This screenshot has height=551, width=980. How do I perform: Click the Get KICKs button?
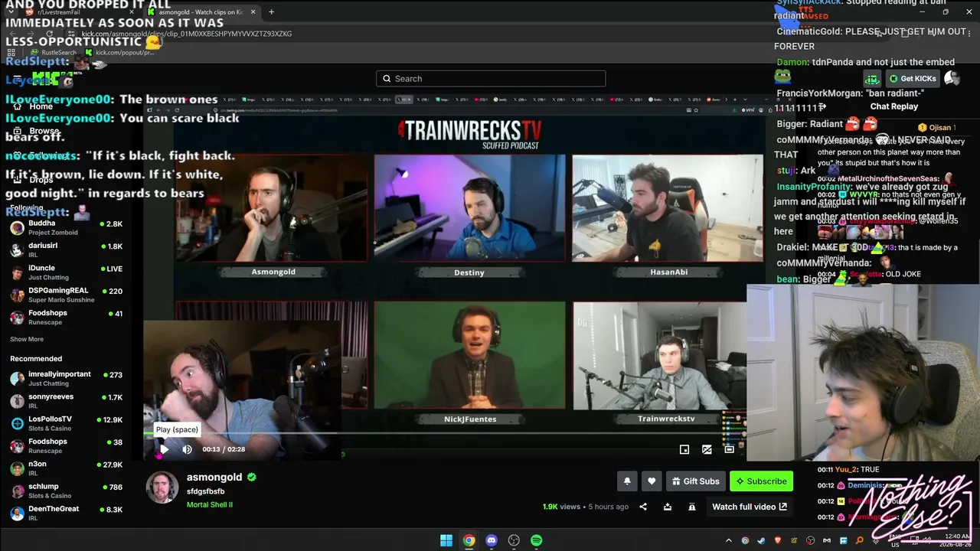point(912,79)
